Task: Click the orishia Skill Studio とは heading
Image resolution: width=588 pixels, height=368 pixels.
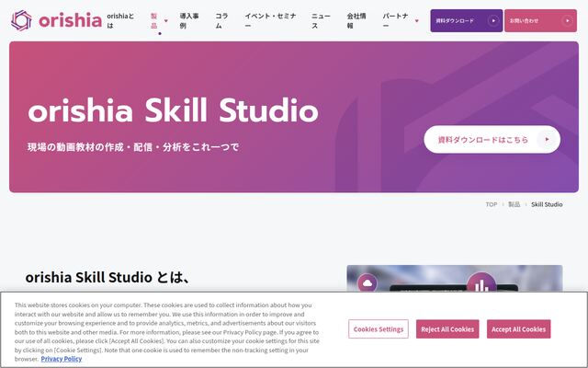Action: click(107, 277)
